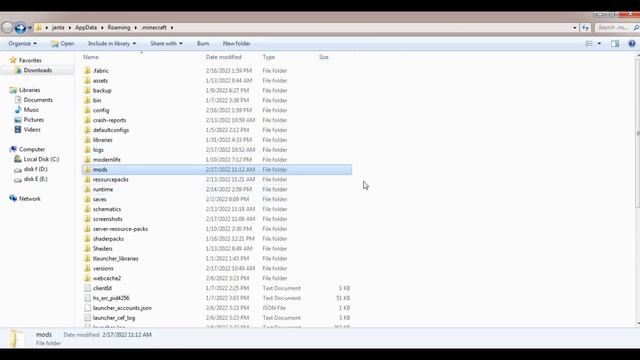The image size is (640, 360).
Task: Open the Pictures library
Action: tap(29, 120)
